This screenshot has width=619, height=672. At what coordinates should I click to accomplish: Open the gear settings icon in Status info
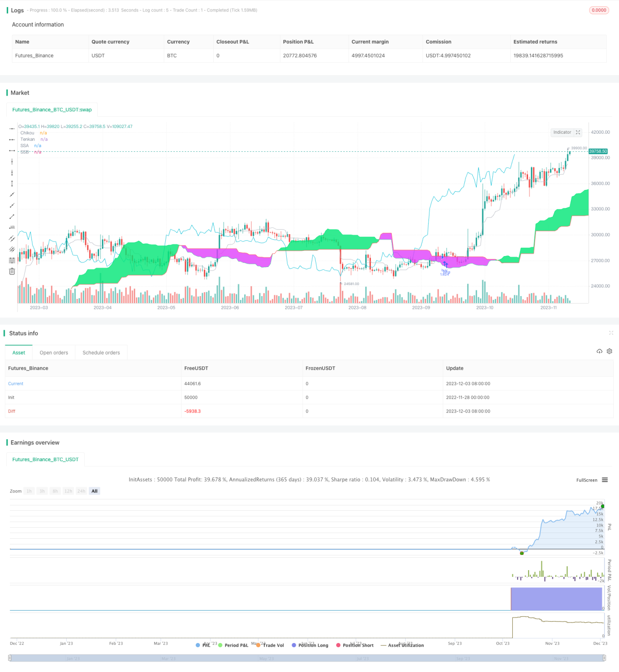609,351
